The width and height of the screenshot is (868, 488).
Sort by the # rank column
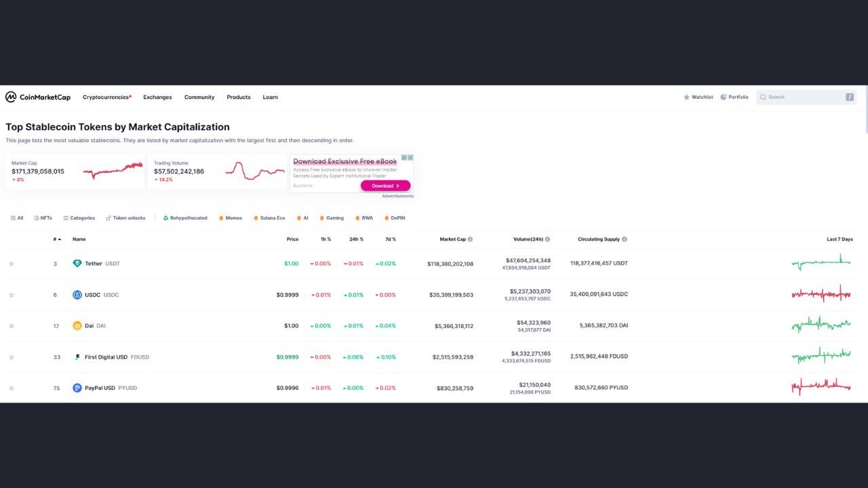pyautogui.click(x=57, y=239)
